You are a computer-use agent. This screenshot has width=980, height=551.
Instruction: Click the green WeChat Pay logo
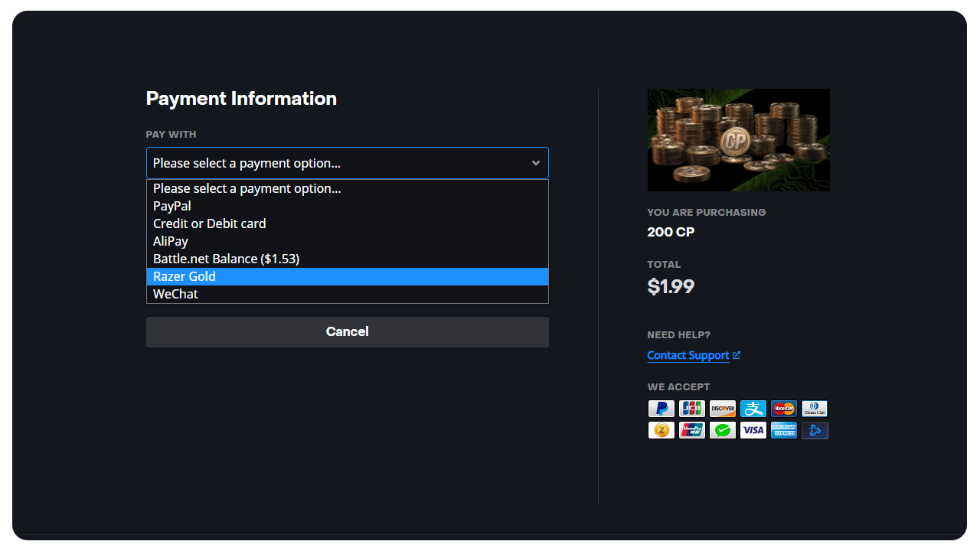723,430
